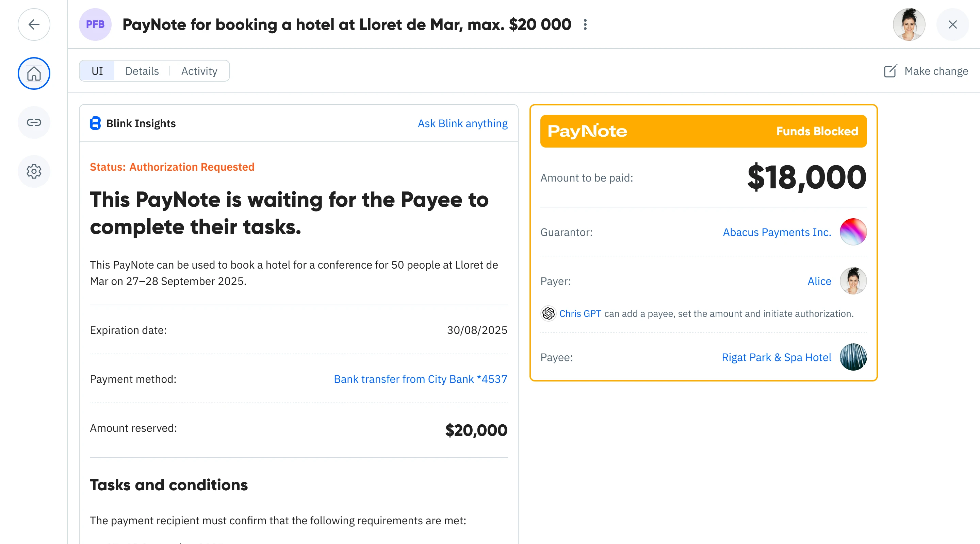The image size is (980, 544).
Task: Open Abacus Payments Inc. guarantor link
Action: 777,232
